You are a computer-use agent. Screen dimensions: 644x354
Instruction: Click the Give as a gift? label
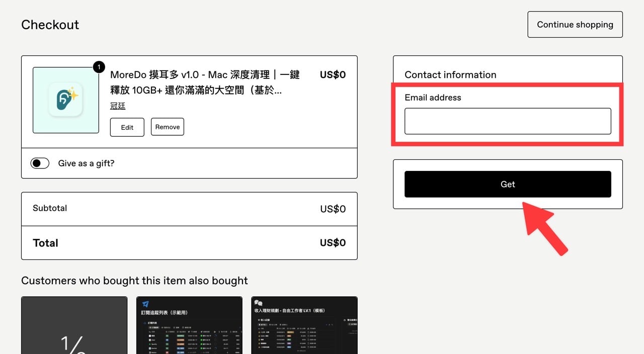tap(86, 163)
